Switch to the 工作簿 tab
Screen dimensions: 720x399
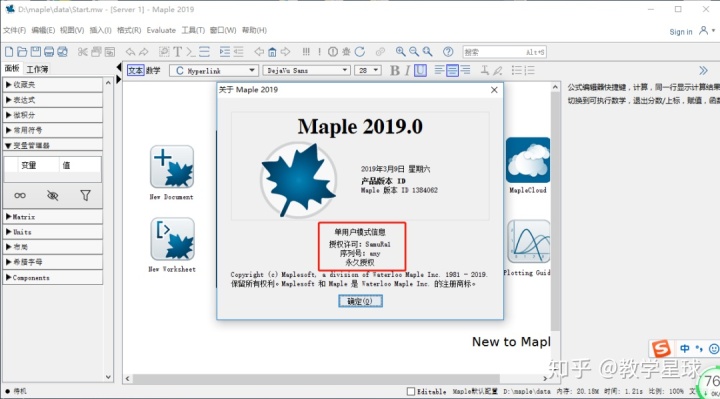(x=37, y=69)
